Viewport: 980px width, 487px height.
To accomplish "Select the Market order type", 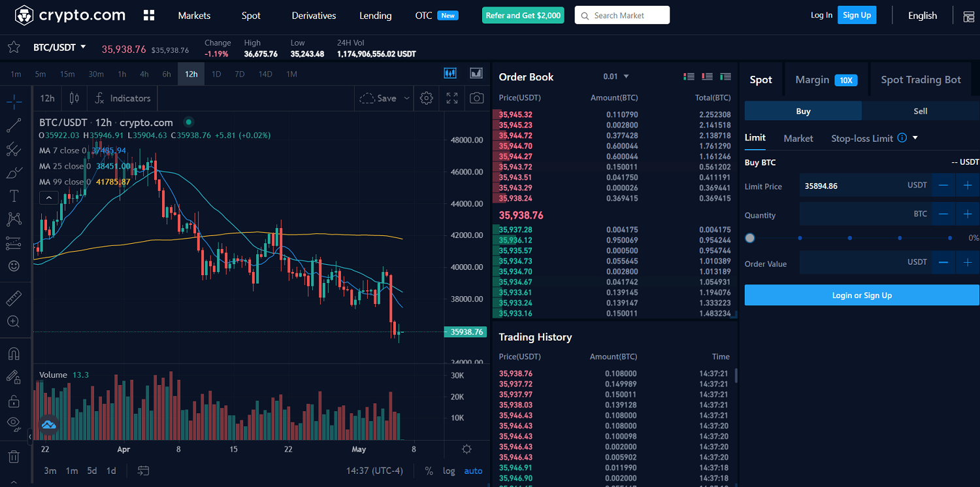I will tap(798, 138).
